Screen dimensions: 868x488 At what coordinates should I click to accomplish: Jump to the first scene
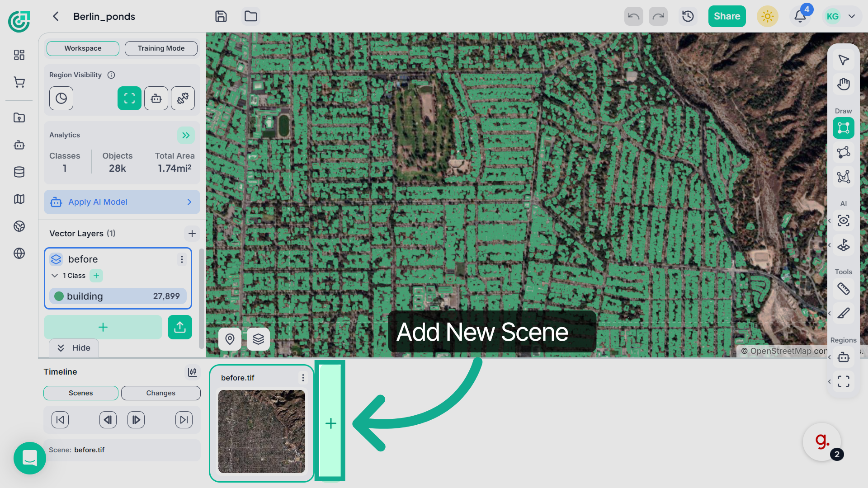point(60,420)
